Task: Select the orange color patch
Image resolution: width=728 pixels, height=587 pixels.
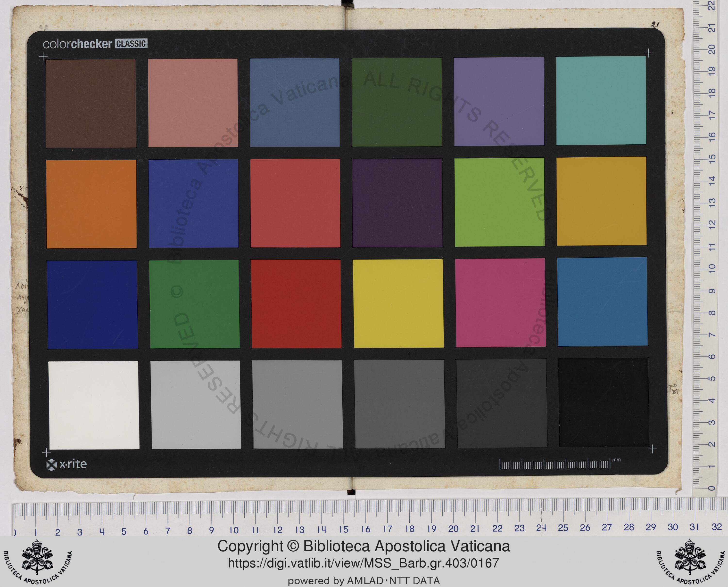Action: [91, 204]
